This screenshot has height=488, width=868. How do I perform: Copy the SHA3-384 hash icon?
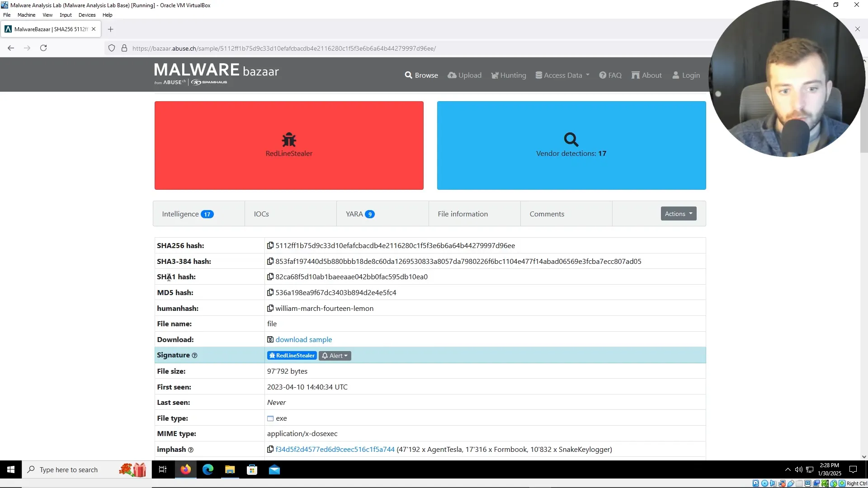[270, 261]
